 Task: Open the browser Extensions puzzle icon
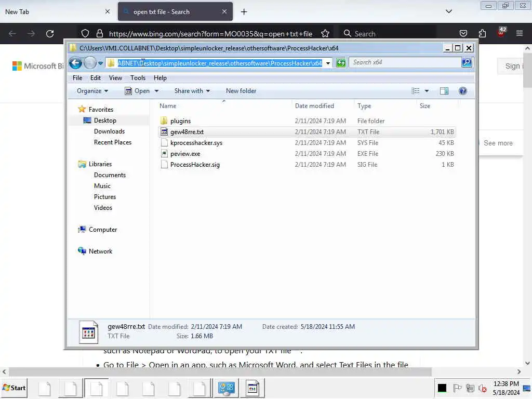[482, 33]
